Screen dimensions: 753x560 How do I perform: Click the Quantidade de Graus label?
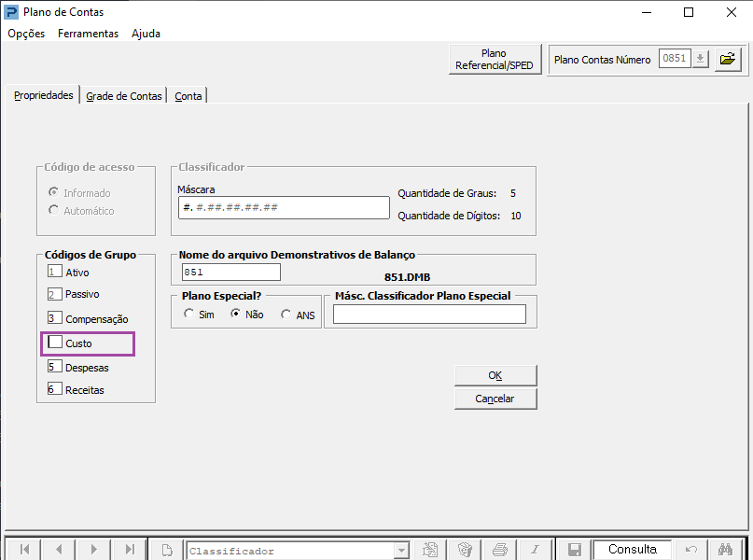[447, 193]
